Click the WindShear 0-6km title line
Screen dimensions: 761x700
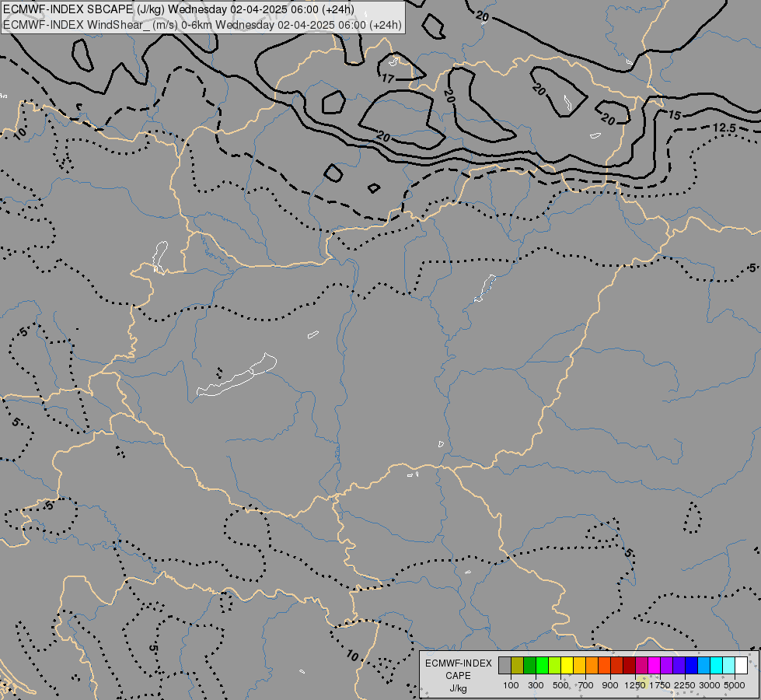point(202,24)
